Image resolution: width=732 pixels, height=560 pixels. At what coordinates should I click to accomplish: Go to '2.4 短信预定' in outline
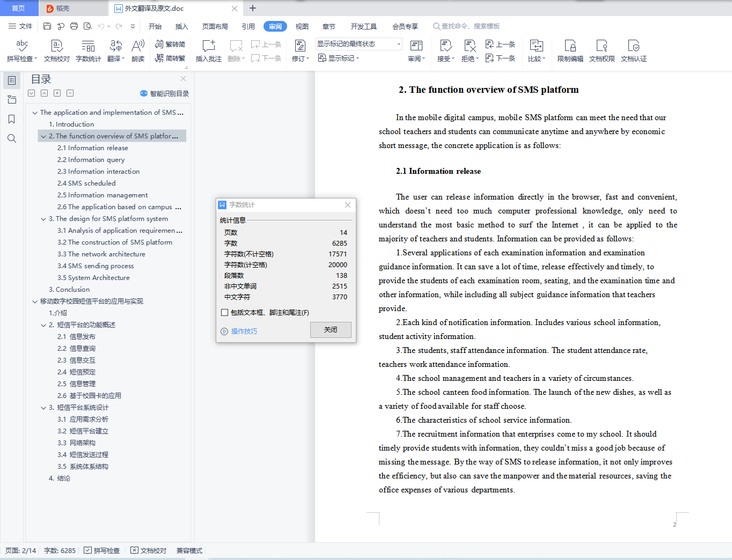[76, 372]
